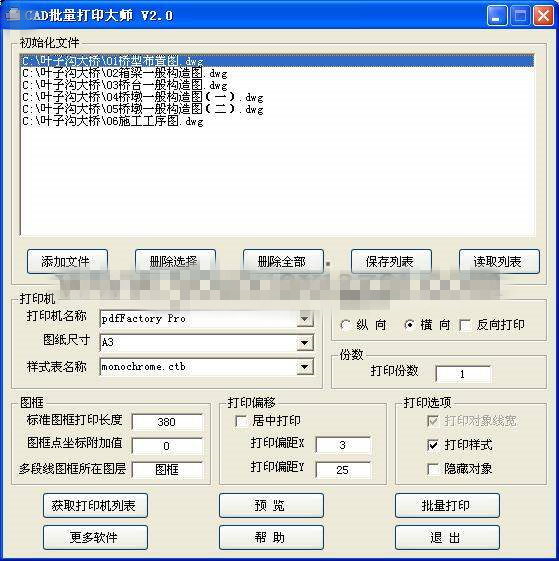
Task: Click the pdfFactory Pro printer combo box
Action: (x=207, y=318)
